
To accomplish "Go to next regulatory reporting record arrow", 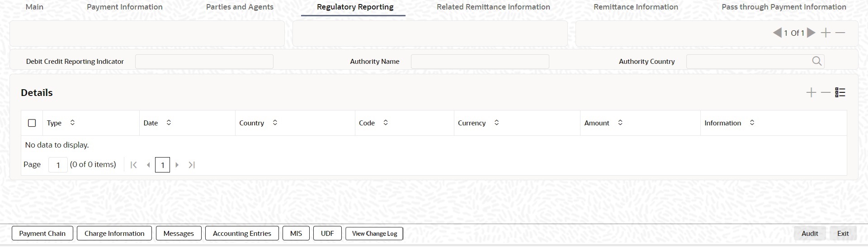I will point(811,33).
